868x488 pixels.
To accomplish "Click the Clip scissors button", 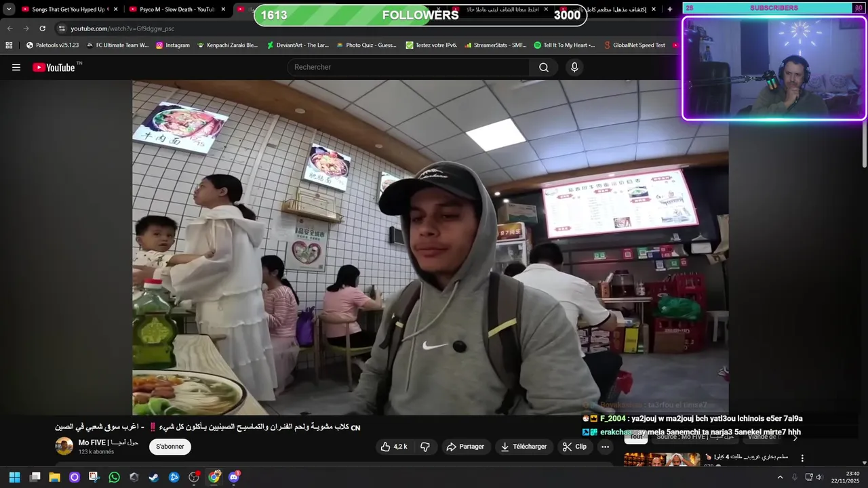I will 575,447.
